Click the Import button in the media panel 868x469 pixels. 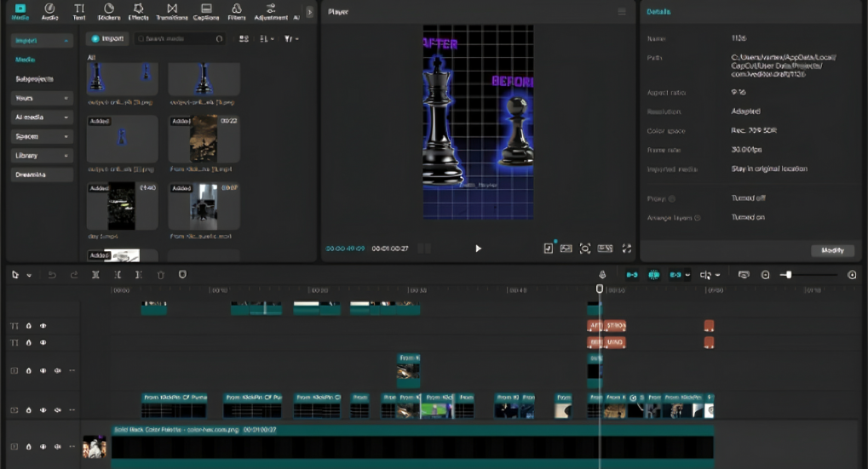[x=108, y=38]
